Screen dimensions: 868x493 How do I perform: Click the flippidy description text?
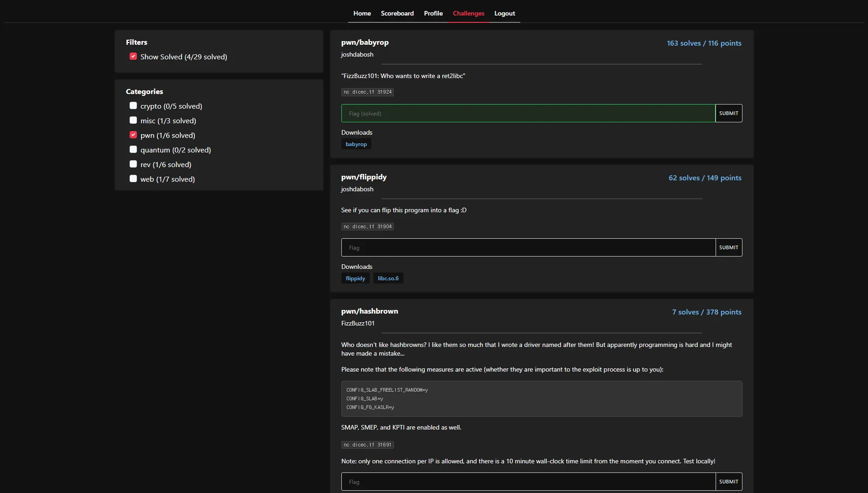403,210
